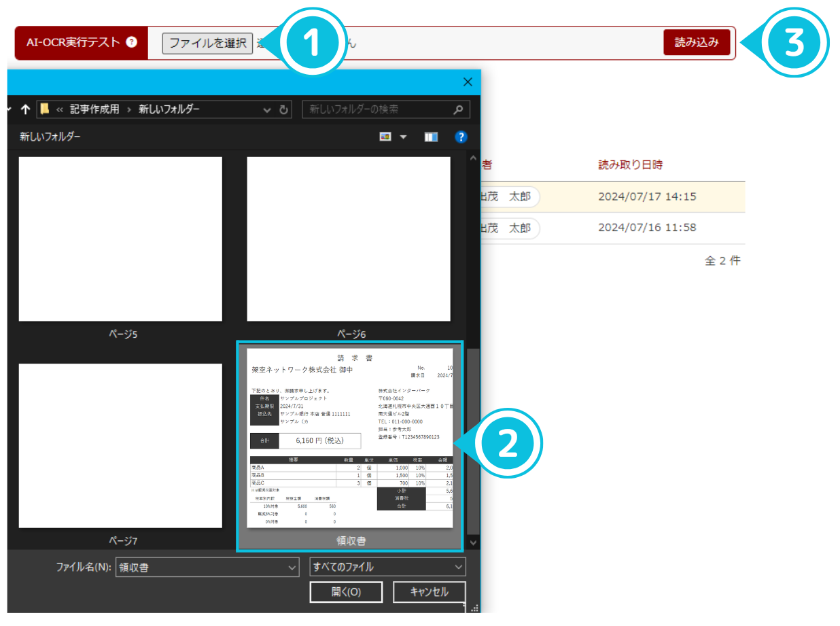Viewport: 840px width, 626px height.
Task: Click the 開く(O) button
Action: (346, 592)
